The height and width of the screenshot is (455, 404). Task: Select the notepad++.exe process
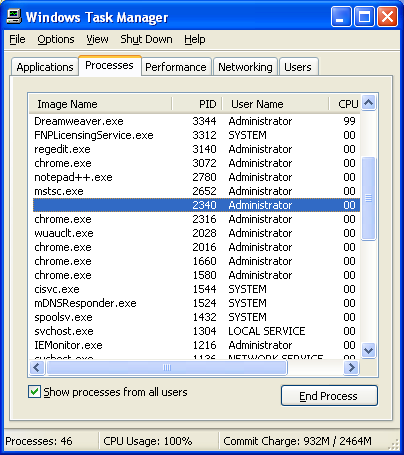(x=196, y=177)
